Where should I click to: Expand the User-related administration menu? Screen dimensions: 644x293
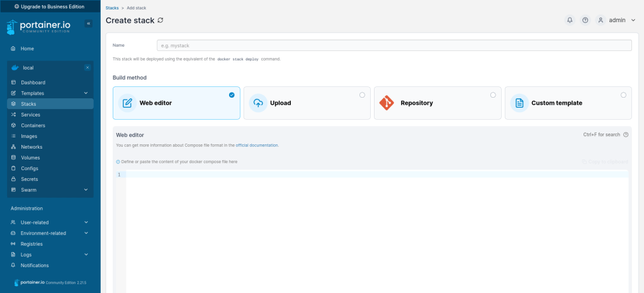86,222
